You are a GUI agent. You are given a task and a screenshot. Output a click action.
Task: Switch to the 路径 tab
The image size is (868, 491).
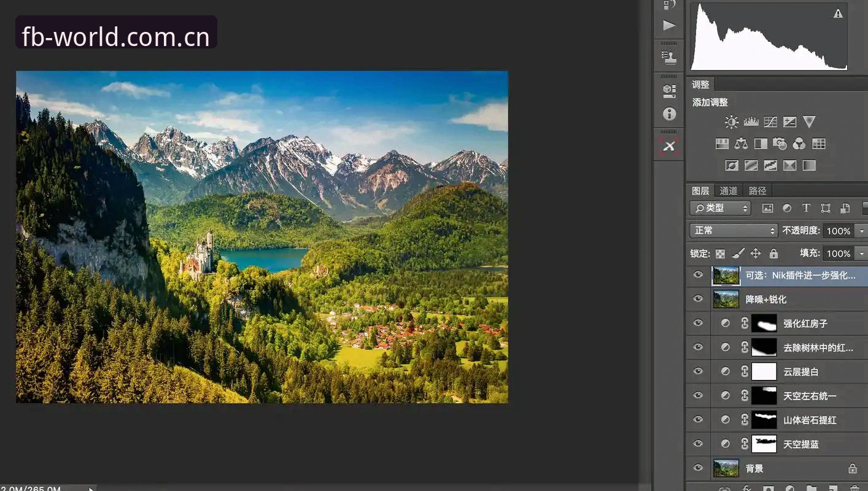coord(758,191)
